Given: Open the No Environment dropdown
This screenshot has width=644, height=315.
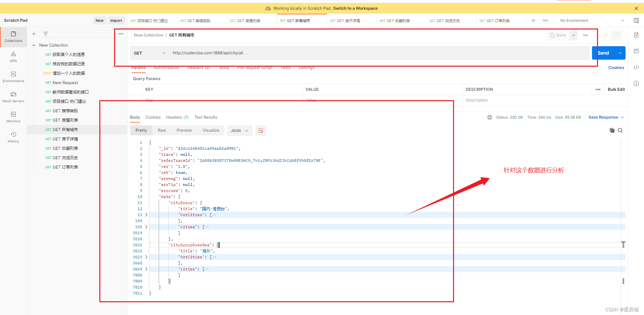Looking at the screenshot, I should pos(592,20).
